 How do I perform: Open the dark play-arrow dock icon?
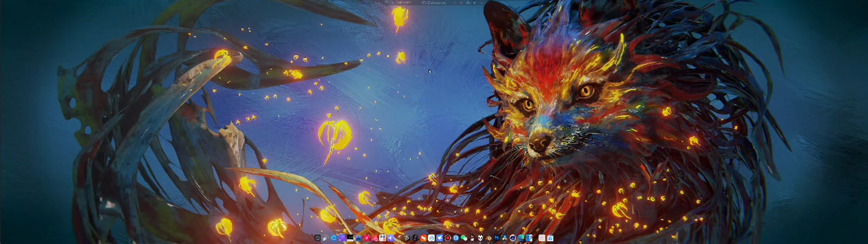pyautogui.click(x=407, y=238)
